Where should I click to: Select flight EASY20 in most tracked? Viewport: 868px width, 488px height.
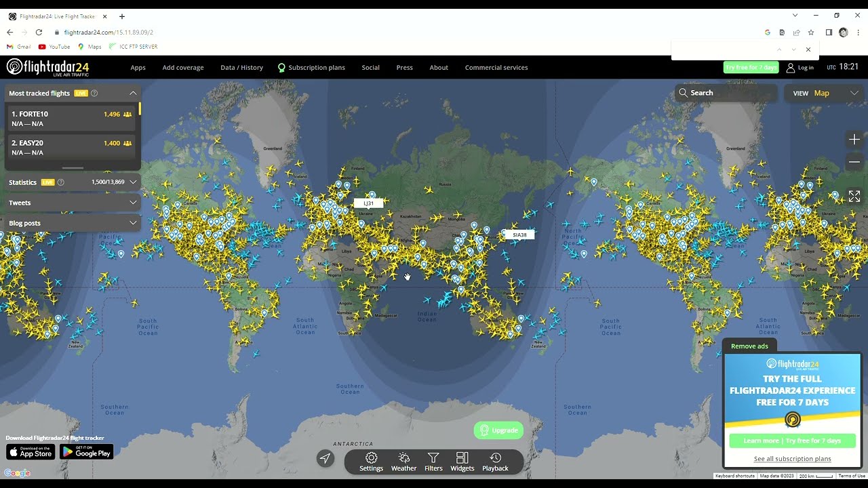(x=71, y=146)
